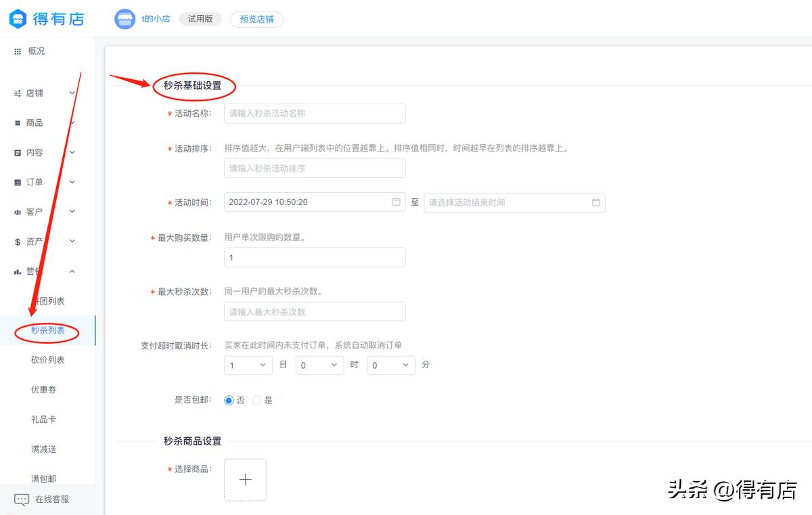The height and width of the screenshot is (515, 812).
Task: Select 是 for 是否包邮 free shipping
Action: click(257, 400)
